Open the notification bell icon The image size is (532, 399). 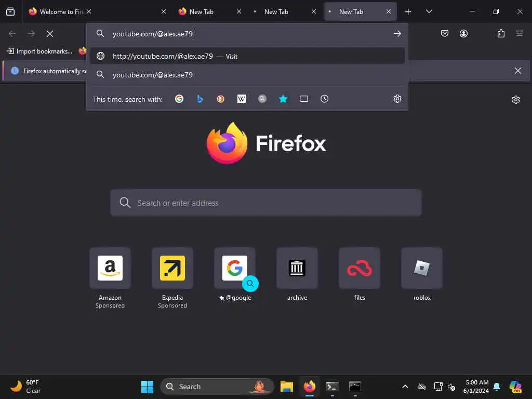coord(497,387)
